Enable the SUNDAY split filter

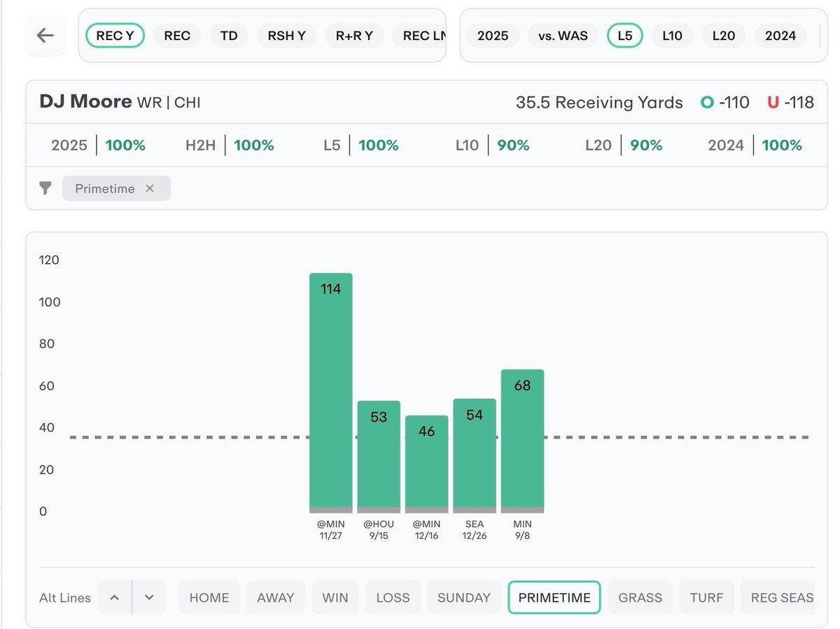(x=464, y=598)
